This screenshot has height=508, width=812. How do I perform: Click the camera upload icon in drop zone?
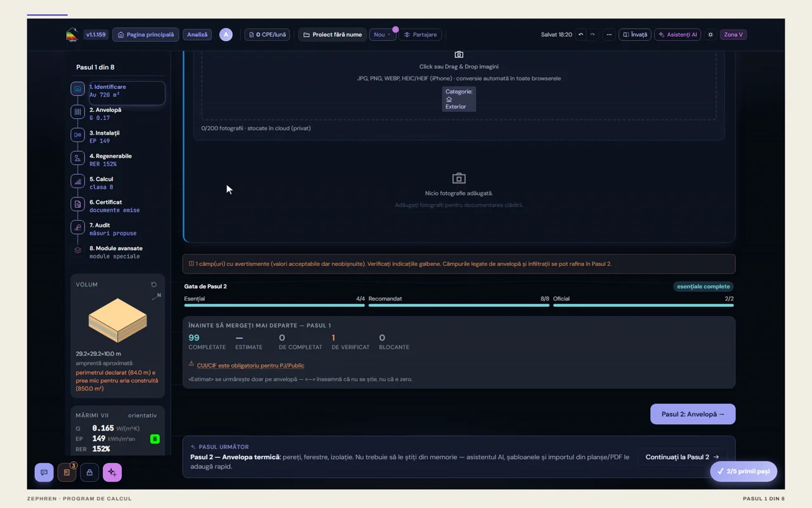point(459,55)
